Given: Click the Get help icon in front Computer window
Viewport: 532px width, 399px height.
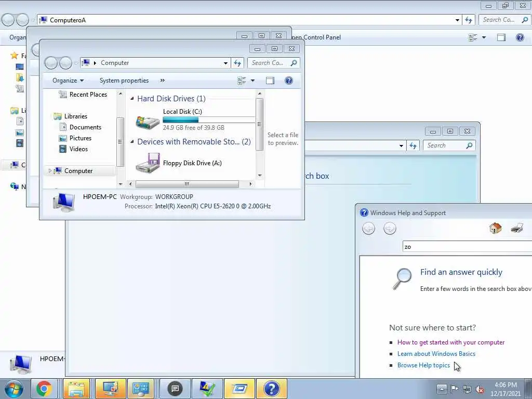Looking at the screenshot, I should [x=289, y=81].
